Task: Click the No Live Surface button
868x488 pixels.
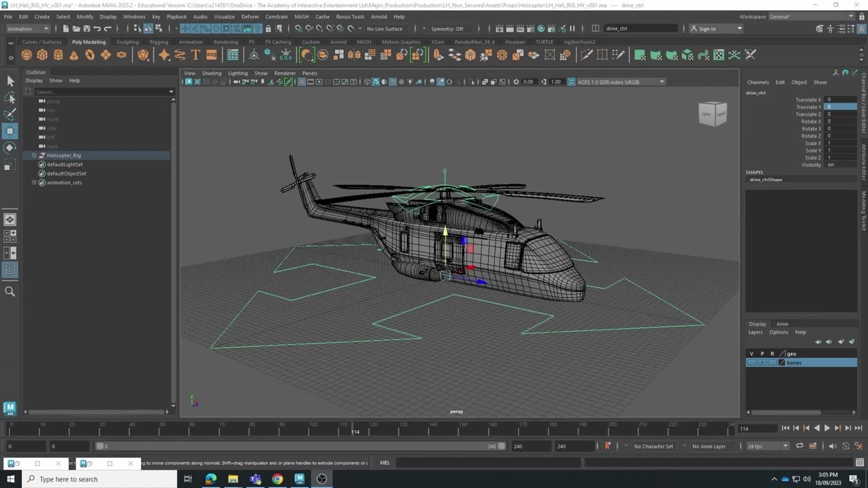Action: point(385,28)
